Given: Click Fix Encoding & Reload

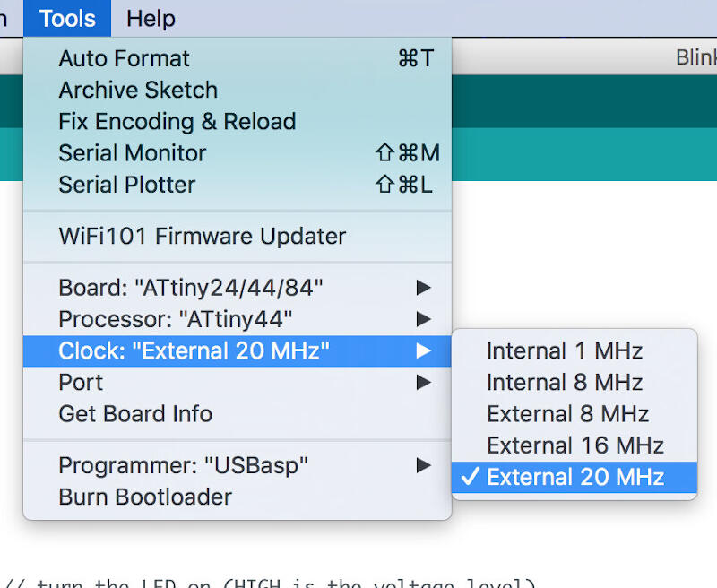Looking at the screenshot, I should pyautogui.click(x=177, y=121).
